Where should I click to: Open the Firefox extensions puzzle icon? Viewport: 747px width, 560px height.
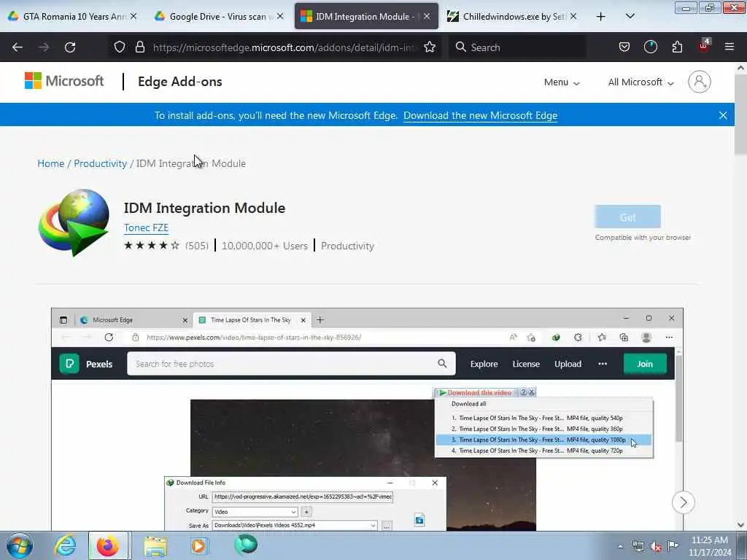(677, 47)
